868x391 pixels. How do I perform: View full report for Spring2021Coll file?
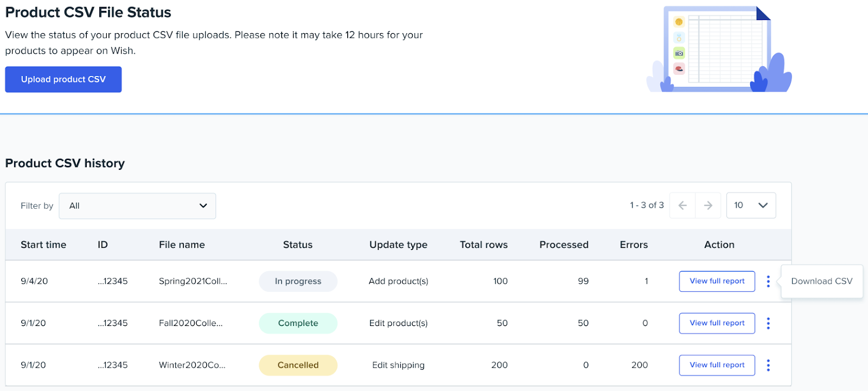pyautogui.click(x=717, y=281)
